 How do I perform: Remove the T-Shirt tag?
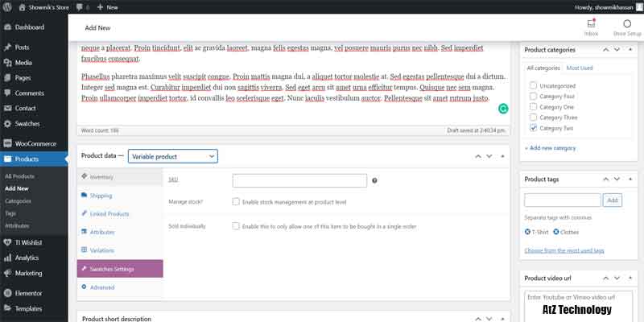click(527, 232)
